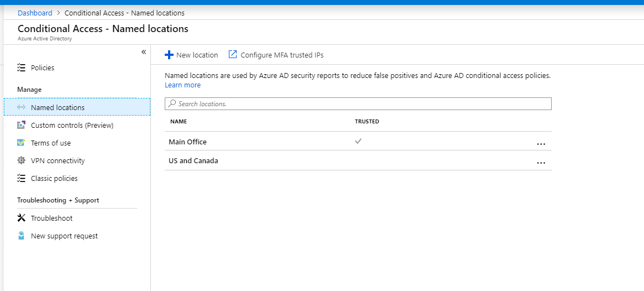Focus the Search locations field
The height and width of the screenshot is (291, 644).
(x=358, y=103)
